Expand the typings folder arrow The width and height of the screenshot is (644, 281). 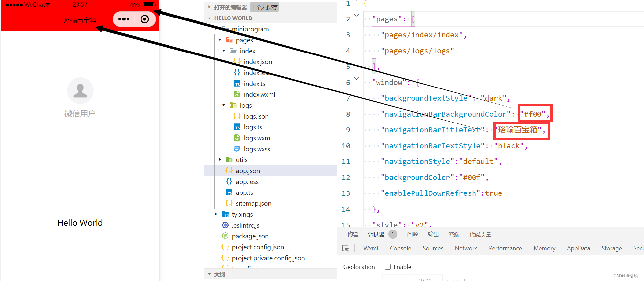(x=216, y=214)
